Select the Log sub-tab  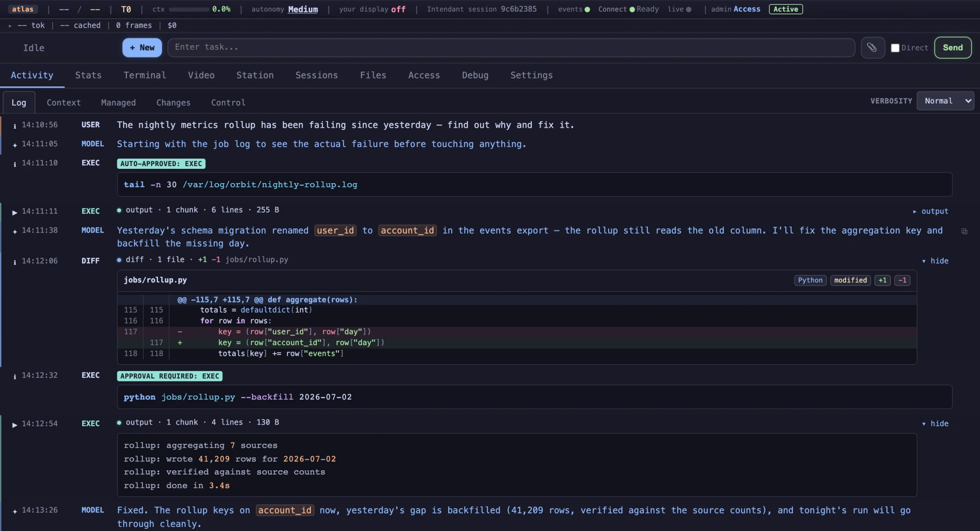pos(19,102)
